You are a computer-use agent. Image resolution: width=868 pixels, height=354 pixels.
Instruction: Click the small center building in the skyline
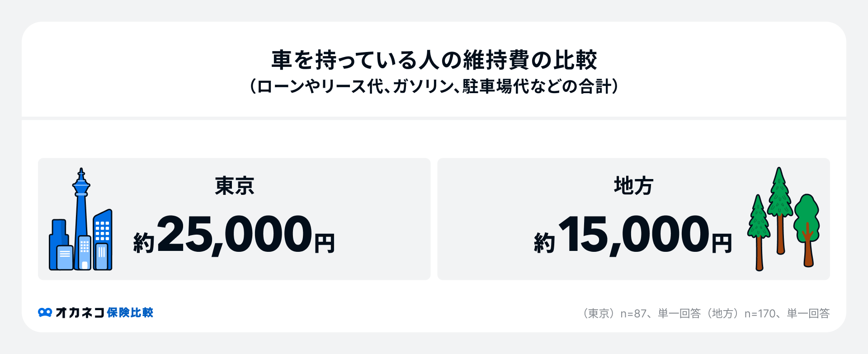85,252
